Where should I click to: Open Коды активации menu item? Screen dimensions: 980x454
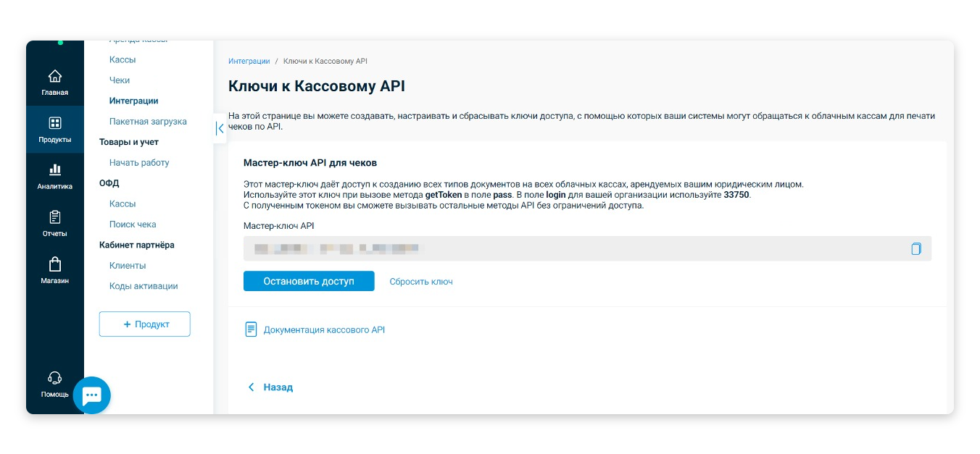tap(144, 286)
